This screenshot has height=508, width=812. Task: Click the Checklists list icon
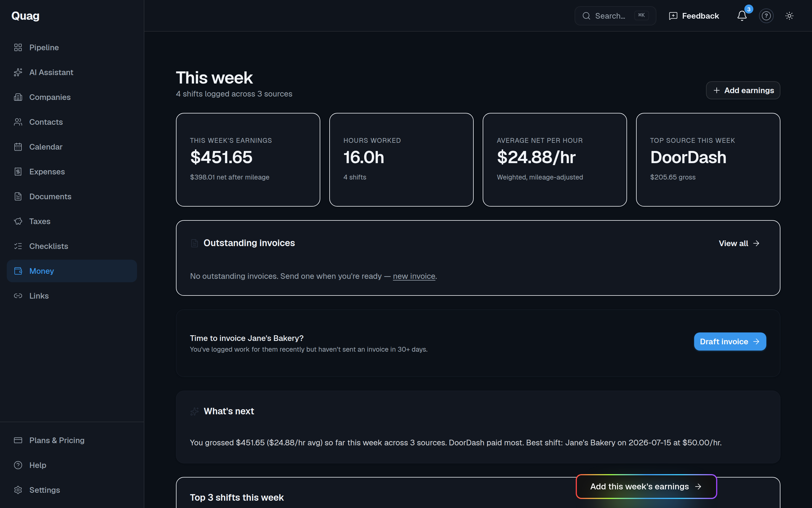coord(18,246)
